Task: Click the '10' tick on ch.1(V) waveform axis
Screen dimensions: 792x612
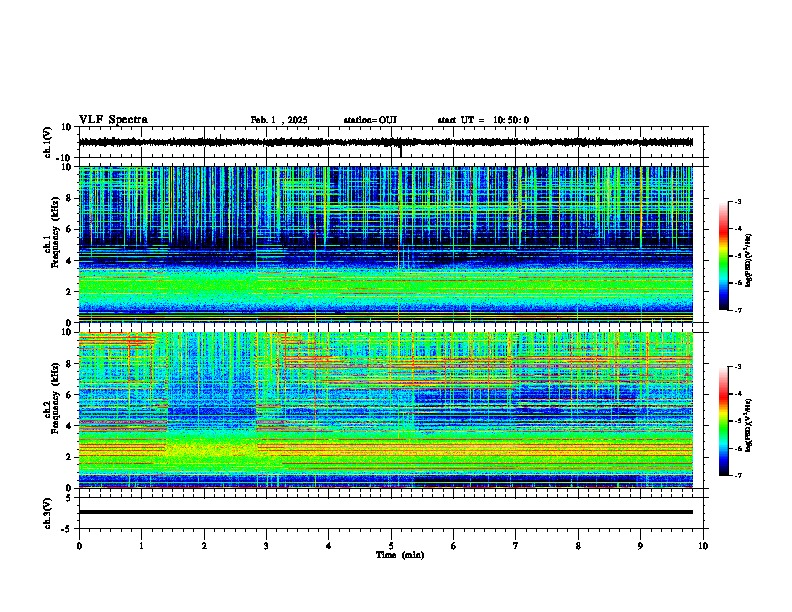Action: pyautogui.click(x=67, y=127)
